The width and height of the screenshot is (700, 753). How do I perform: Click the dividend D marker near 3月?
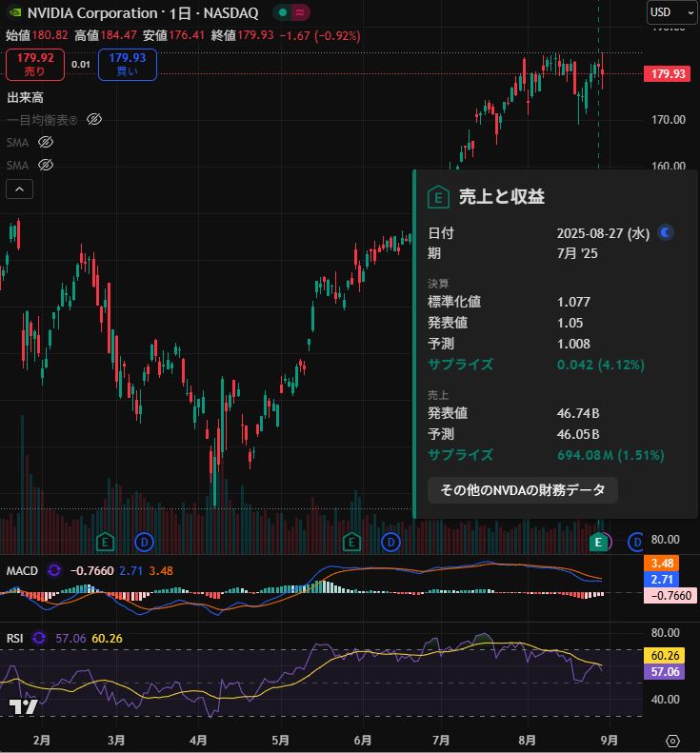[144, 543]
